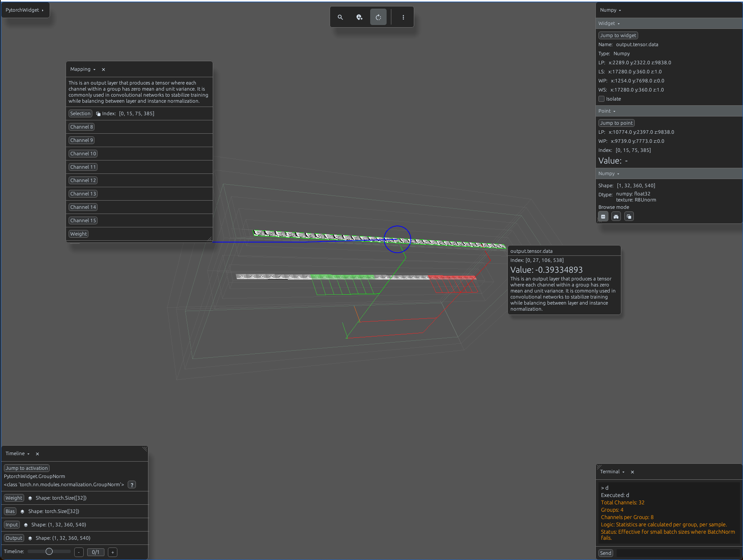
Task: Select Channel 8 in Mapping list
Action: click(82, 127)
